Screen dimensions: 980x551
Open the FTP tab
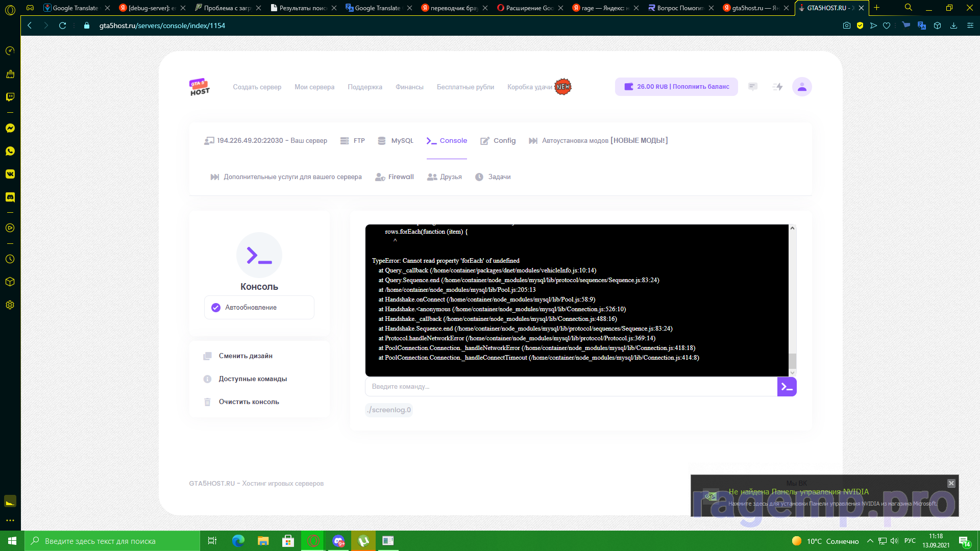tap(353, 141)
